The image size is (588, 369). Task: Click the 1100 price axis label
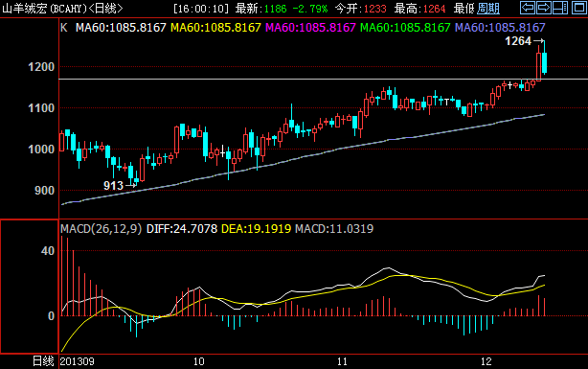click(x=41, y=108)
